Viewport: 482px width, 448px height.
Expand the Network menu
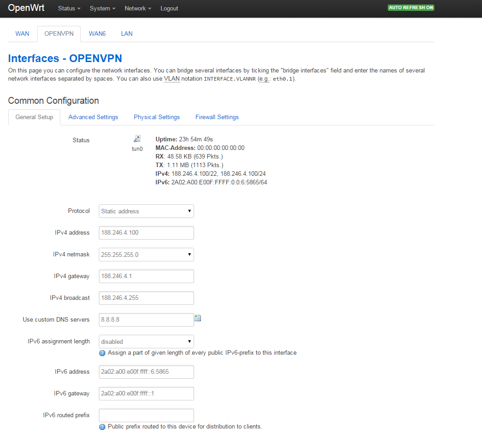137,9
